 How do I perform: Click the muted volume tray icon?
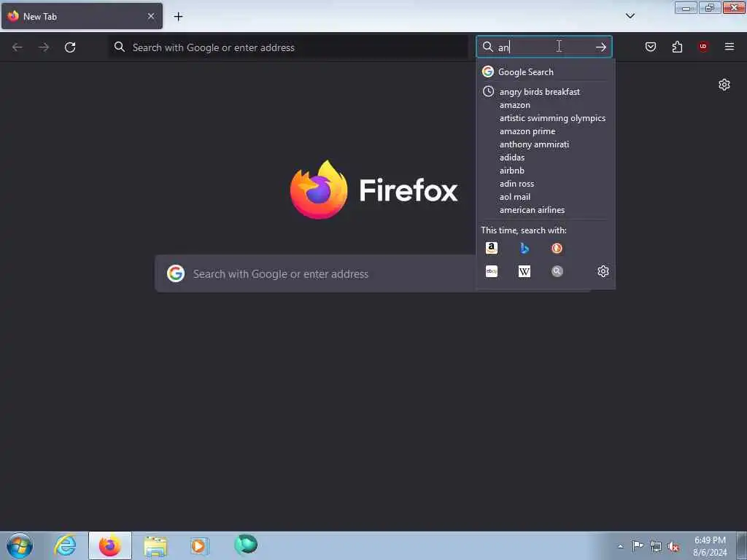673,546
